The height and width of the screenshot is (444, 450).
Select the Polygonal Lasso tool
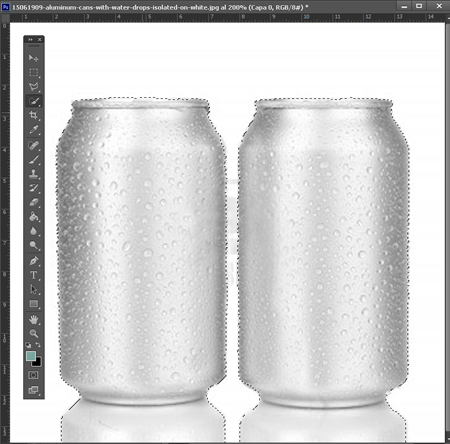coord(34,87)
